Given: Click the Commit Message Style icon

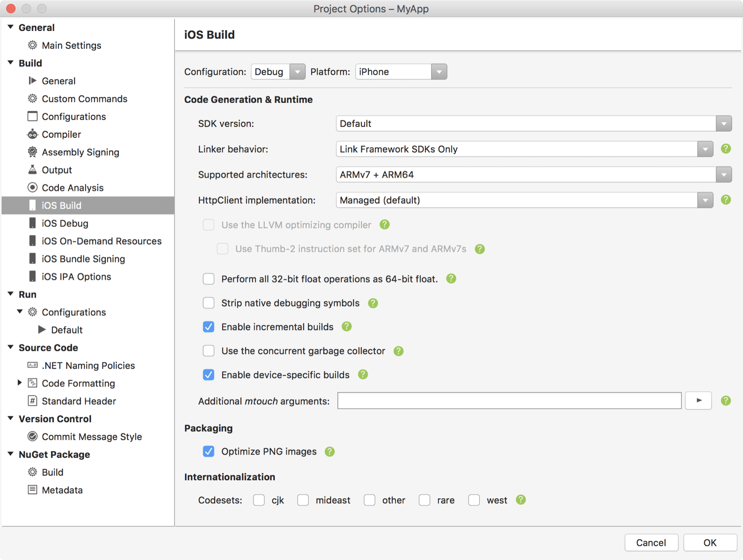Looking at the screenshot, I should (x=32, y=437).
